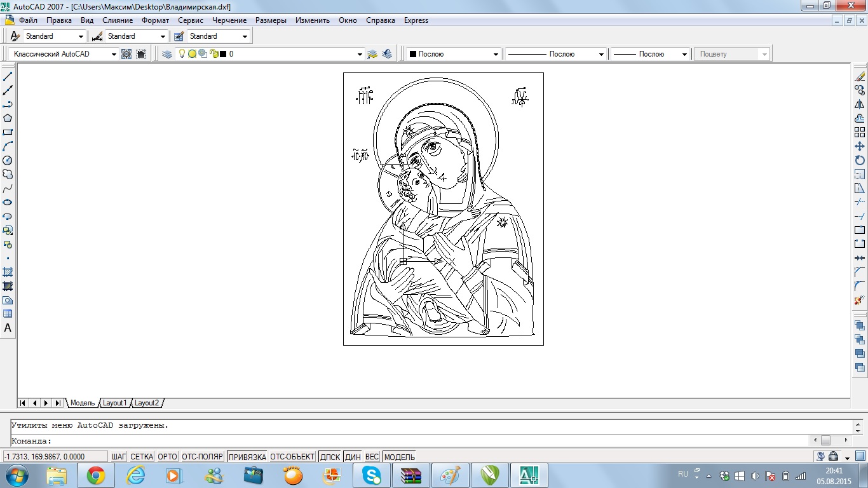Image resolution: width=868 pixels, height=488 pixels.
Task: Click the command line horizontal scrollbar thumb
Action: click(825, 440)
